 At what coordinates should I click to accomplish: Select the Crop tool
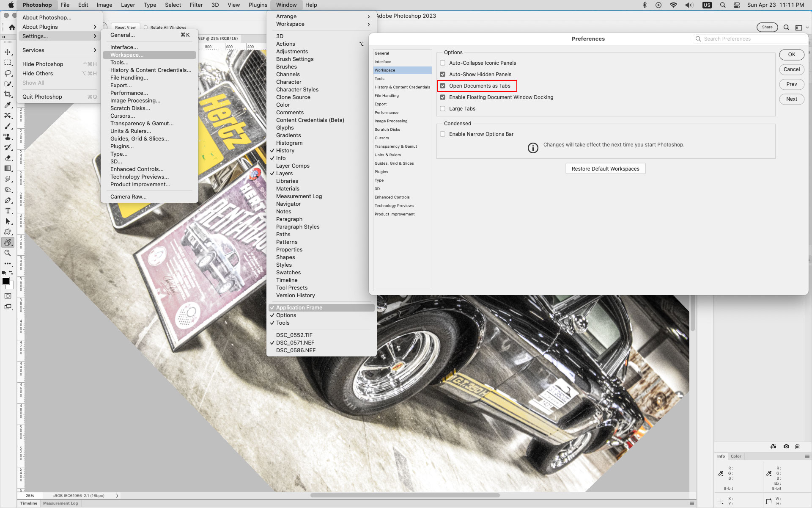point(8,94)
